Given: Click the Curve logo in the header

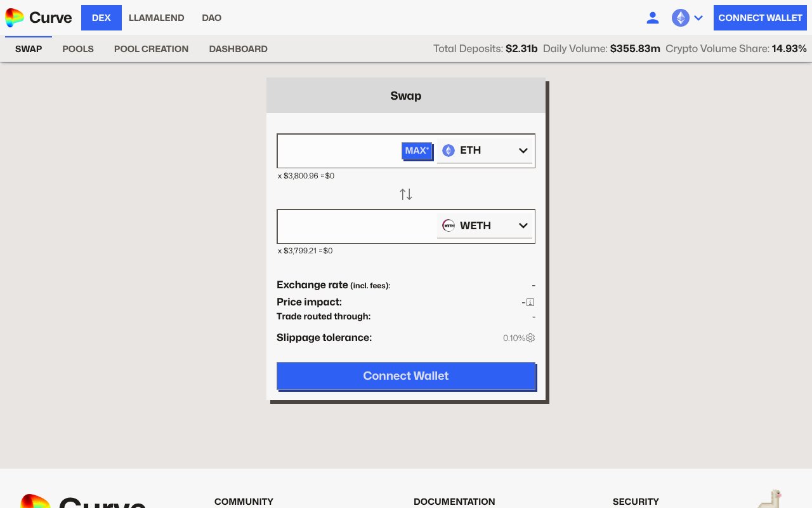Looking at the screenshot, I should coord(38,18).
